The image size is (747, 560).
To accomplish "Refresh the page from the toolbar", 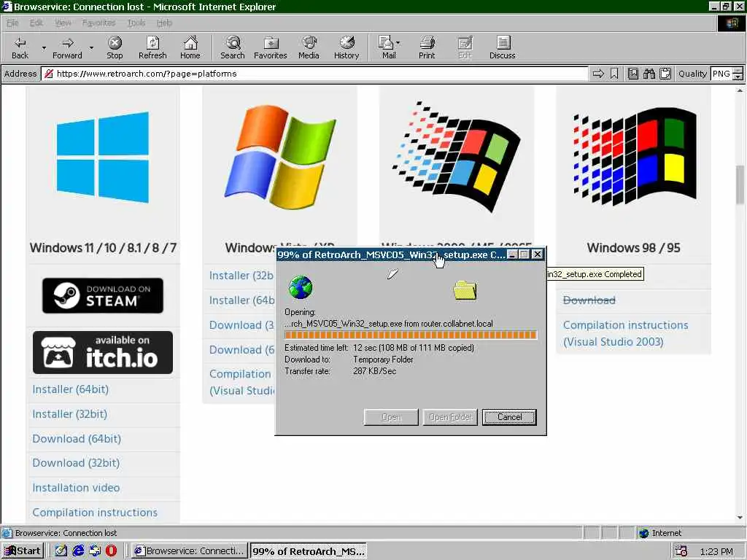I will [x=152, y=47].
